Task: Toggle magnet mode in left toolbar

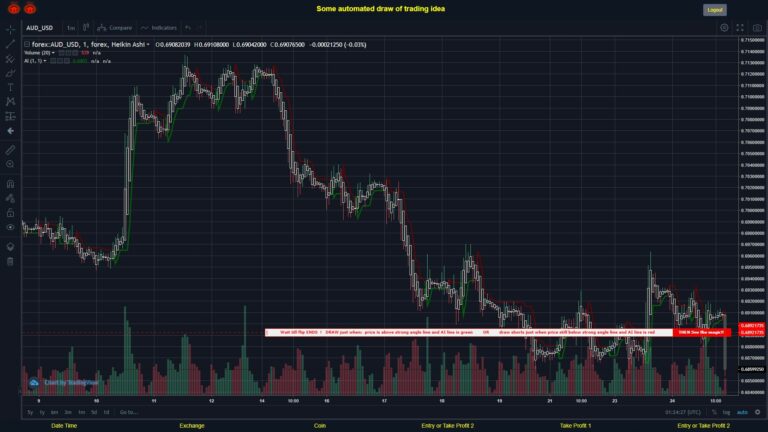Action: [x=10, y=184]
